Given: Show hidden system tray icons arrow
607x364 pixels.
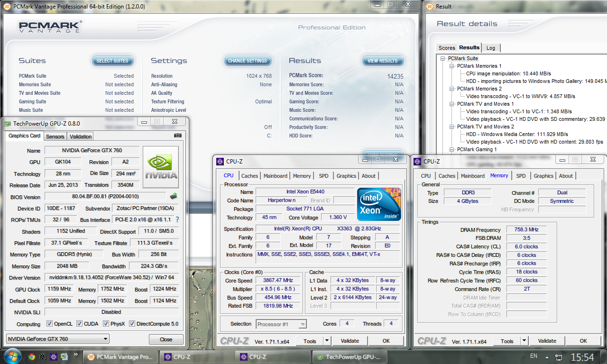Looking at the screenshot, I should pos(548,357).
